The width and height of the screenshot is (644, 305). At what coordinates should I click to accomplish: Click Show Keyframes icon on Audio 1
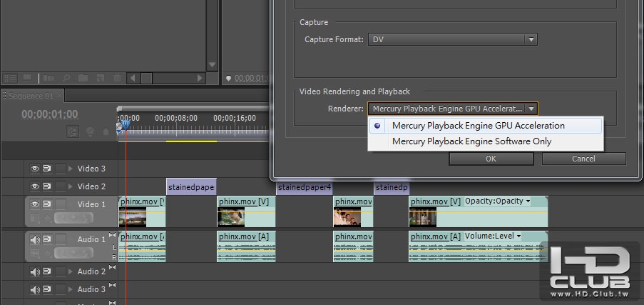[47, 253]
